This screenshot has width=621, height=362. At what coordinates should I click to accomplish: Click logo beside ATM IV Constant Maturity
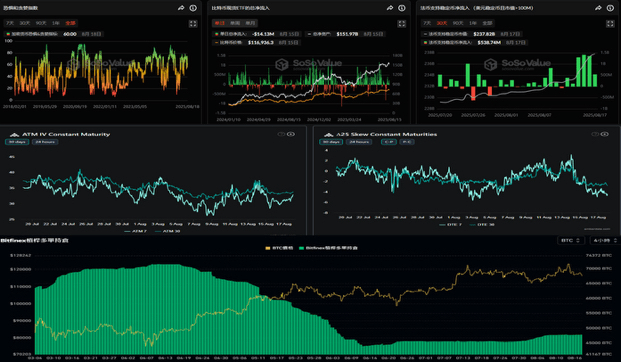[x=14, y=135]
